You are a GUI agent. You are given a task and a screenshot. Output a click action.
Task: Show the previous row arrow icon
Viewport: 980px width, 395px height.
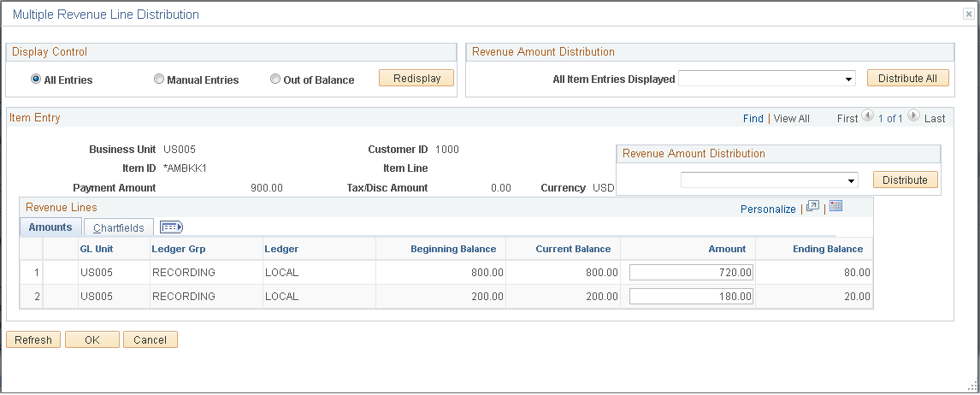click(x=867, y=115)
